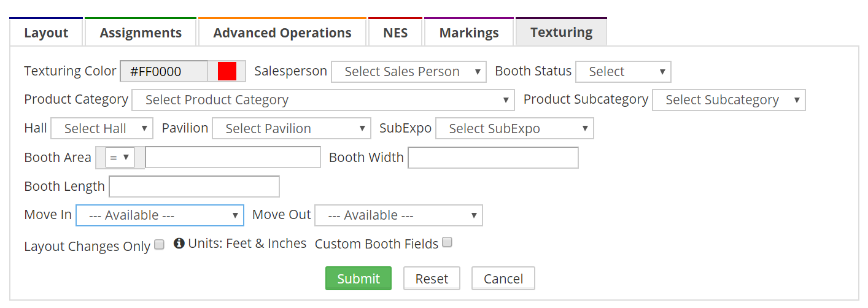The height and width of the screenshot is (308, 868).
Task: Tick the Custom Booth Fields checkbox
Action: click(x=447, y=242)
